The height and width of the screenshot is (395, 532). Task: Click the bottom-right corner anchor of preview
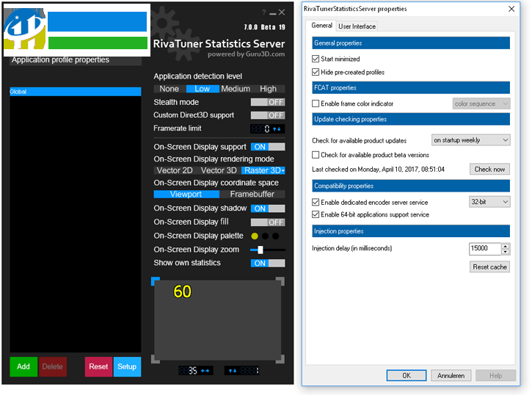coord(280,359)
